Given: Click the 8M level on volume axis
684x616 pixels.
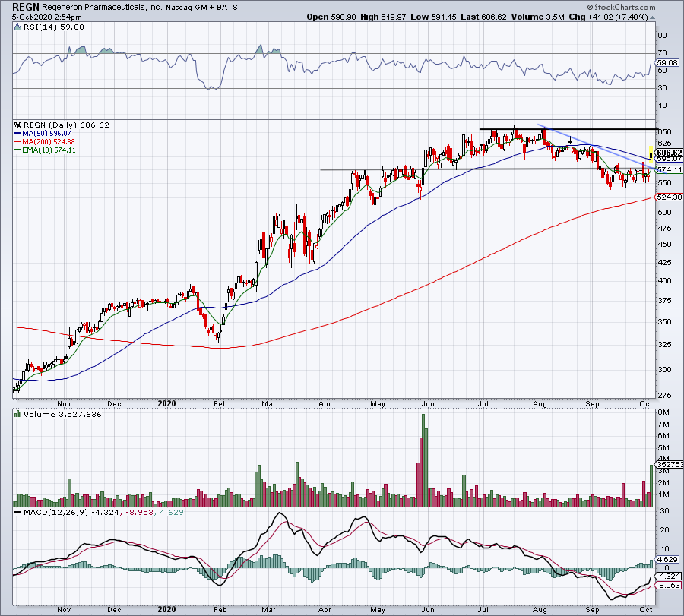Looking at the screenshot, I should point(663,412).
